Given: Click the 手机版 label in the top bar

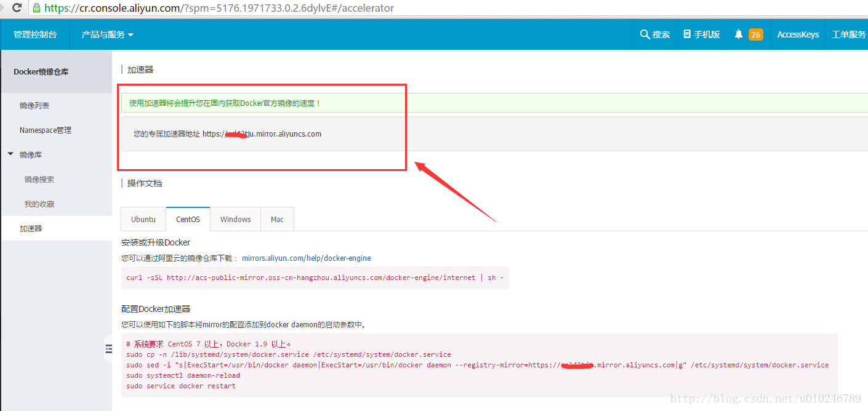Looking at the screenshot, I should pyautogui.click(x=707, y=34).
